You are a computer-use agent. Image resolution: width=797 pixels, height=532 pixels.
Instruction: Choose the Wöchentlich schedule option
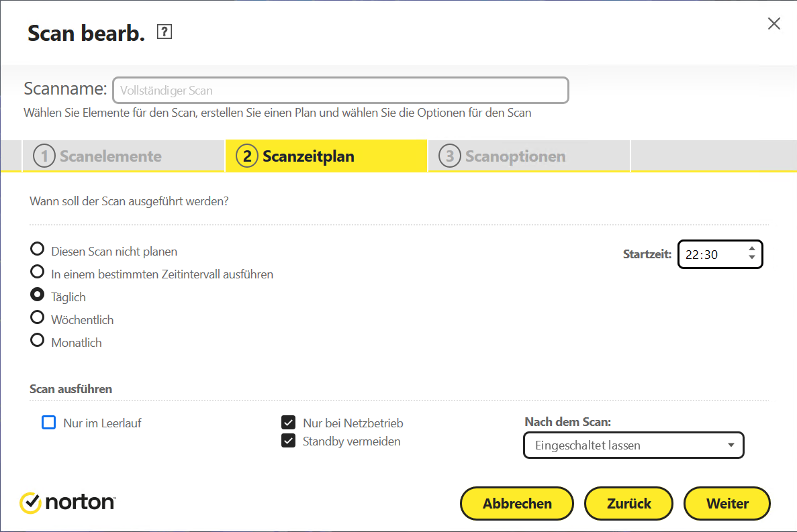click(x=37, y=317)
